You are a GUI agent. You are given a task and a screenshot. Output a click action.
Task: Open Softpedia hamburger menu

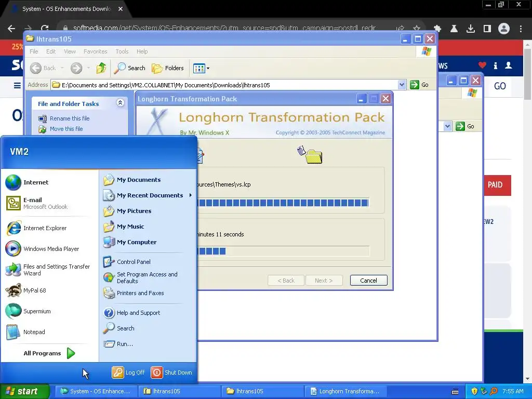[17, 85]
